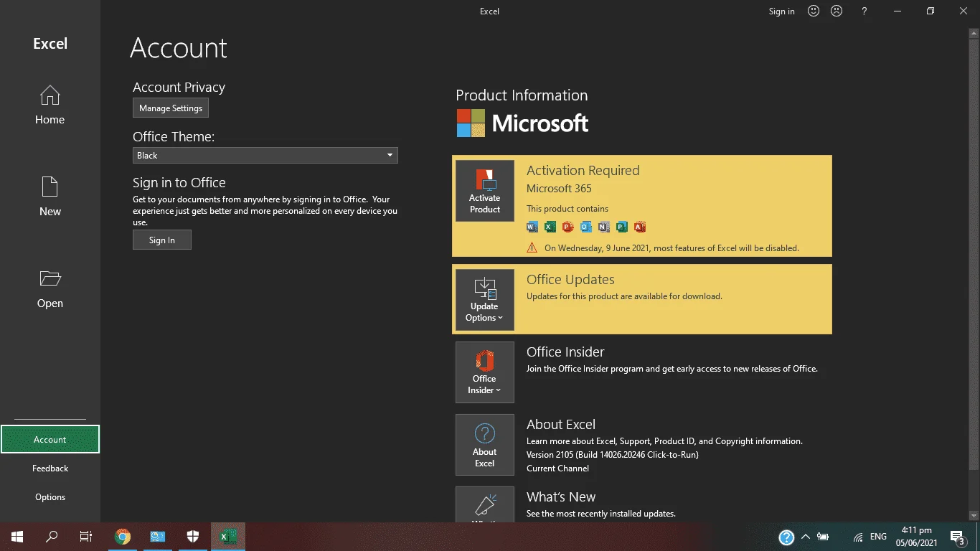Launch Google Chrome from the taskbar

point(123,537)
